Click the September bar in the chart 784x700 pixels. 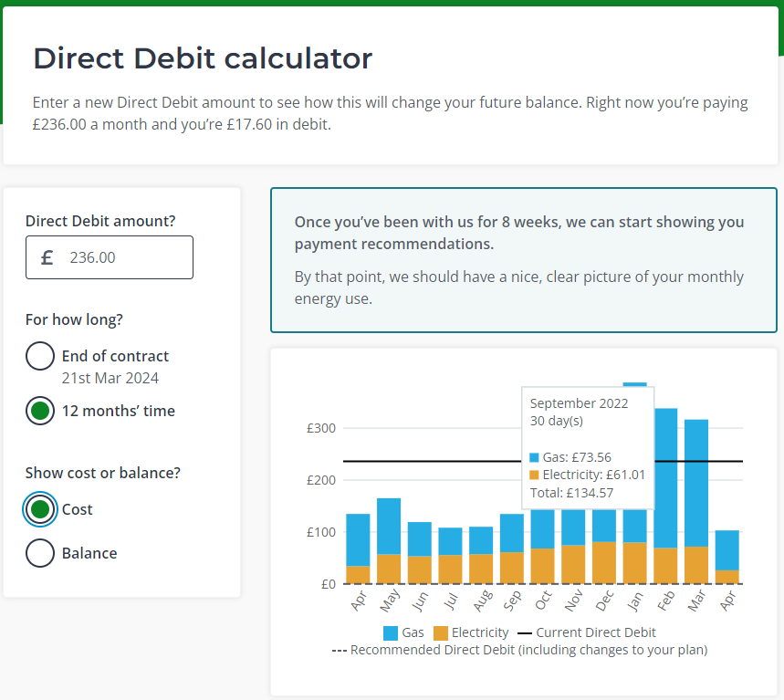pyautogui.click(x=512, y=549)
